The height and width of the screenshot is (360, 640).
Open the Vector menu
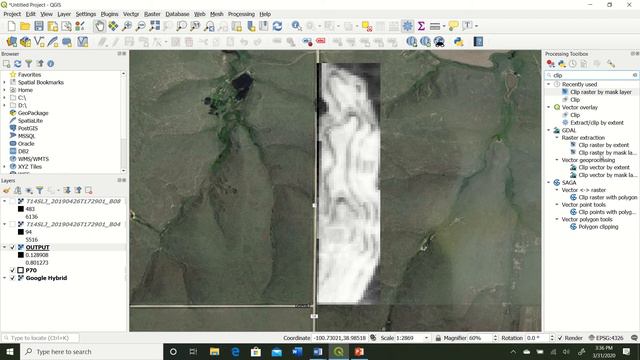(x=131, y=14)
